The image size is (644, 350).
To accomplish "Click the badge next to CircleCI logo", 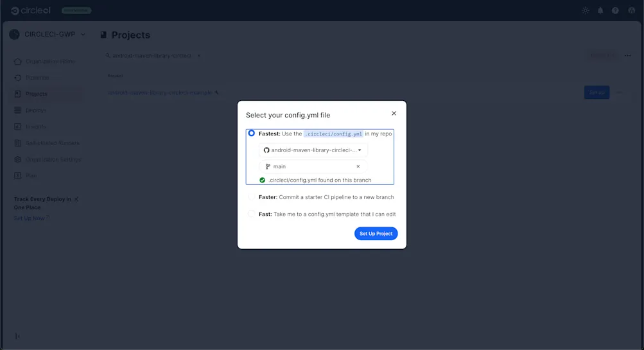I will (x=76, y=11).
